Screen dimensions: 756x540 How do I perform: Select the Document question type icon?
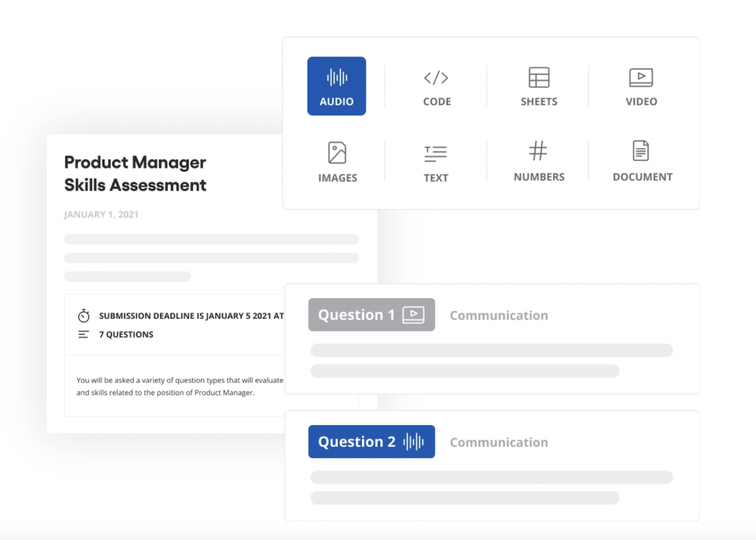pos(641,151)
